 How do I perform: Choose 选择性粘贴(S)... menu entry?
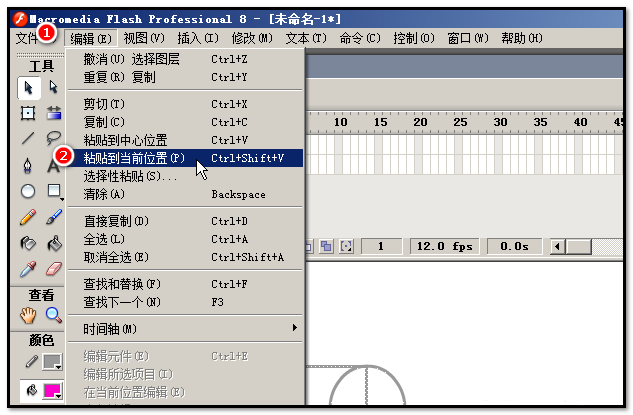tap(185, 176)
